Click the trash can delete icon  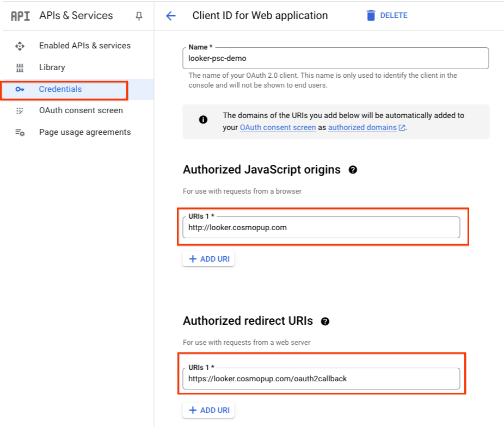click(371, 15)
